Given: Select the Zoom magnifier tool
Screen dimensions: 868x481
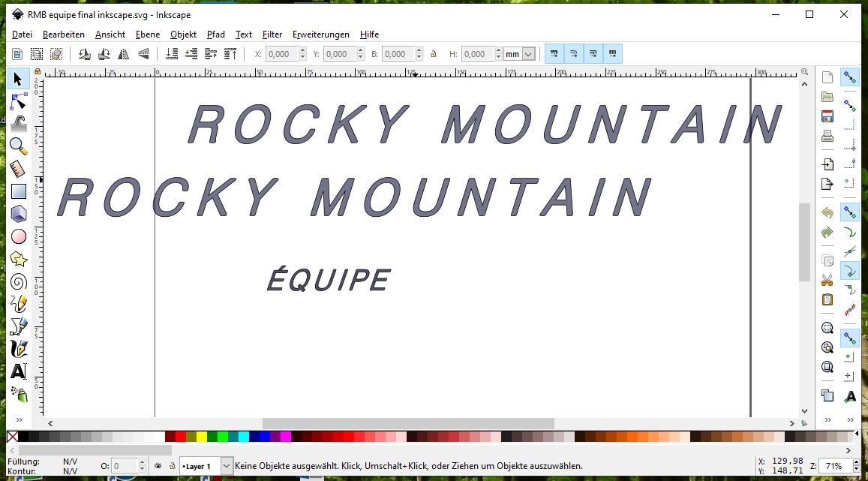Looking at the screenshot, I should click(x=18, y=146).
